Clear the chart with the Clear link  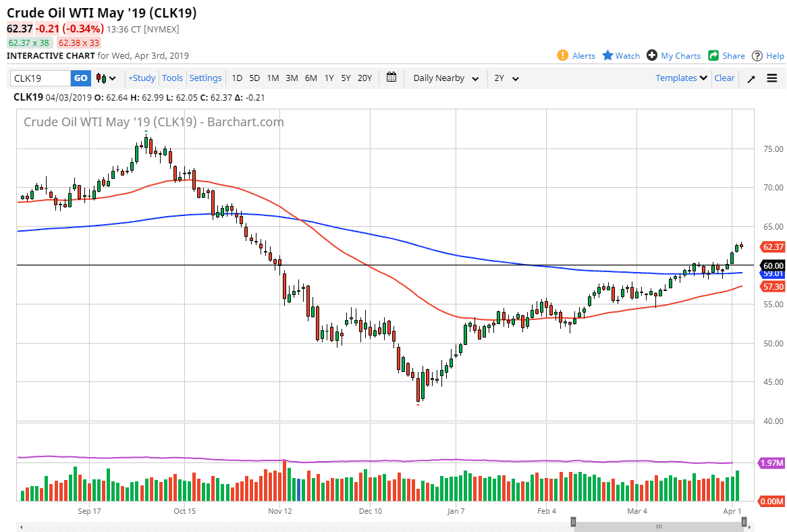click(x=724, y=78)
